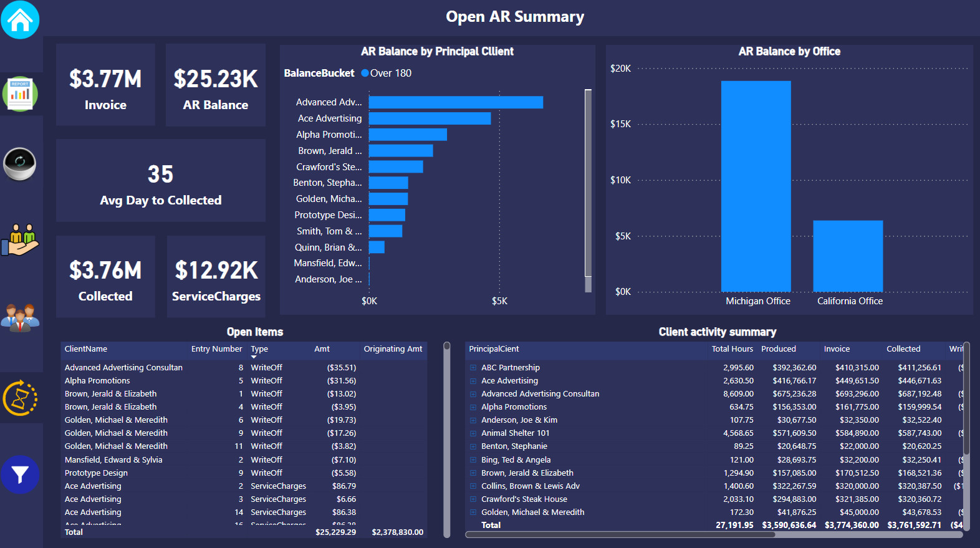Click the $25,229.29 total amount
Viewport: 980px width, 548px height.
tap(336, 532)
